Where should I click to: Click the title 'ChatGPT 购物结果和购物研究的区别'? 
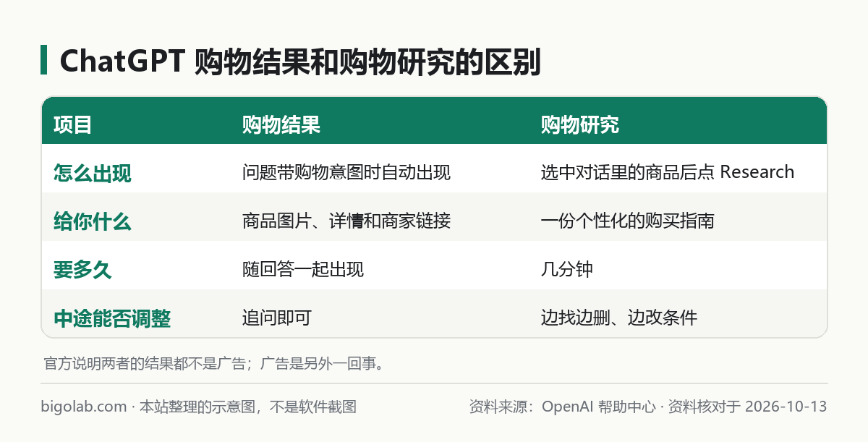(300, 61)
